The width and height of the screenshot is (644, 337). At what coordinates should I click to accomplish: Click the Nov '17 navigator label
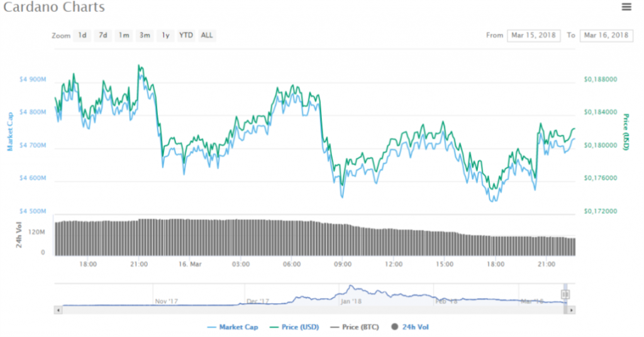166,301
